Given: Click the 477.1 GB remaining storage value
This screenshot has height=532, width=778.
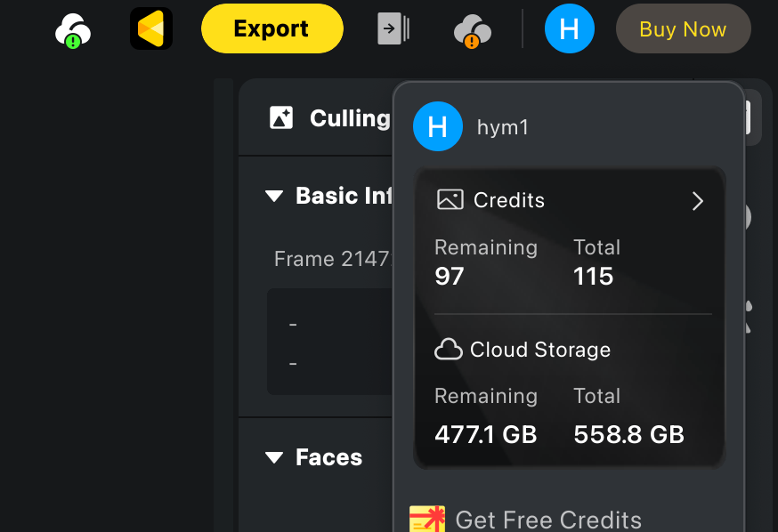Looking at the screenshot, I should pyautogui.click(x=485, y=434).
